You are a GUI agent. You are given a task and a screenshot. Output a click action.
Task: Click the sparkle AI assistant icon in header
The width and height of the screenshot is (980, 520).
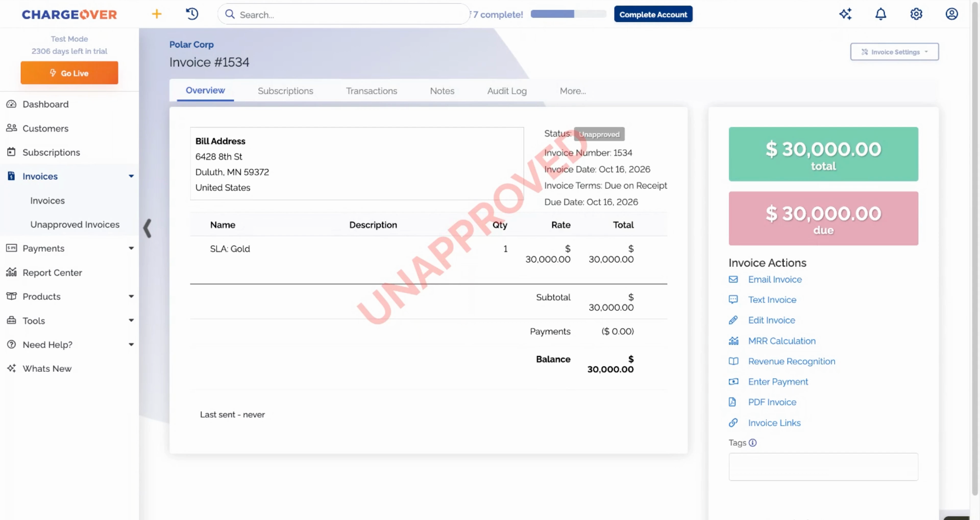[845, 14]
